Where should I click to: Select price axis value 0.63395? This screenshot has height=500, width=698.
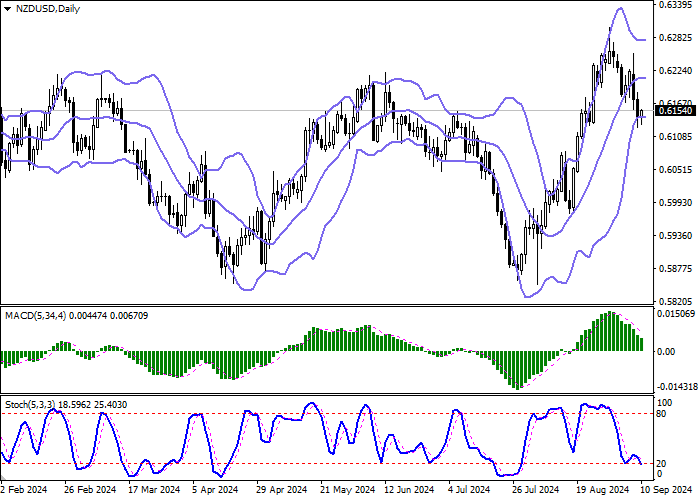676,5
